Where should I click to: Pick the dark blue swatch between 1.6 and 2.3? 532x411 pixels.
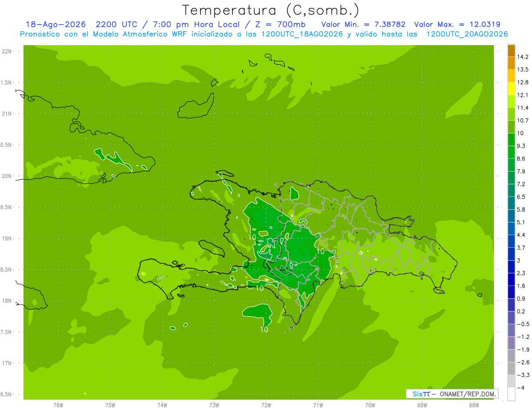click(x=511, y=280)
